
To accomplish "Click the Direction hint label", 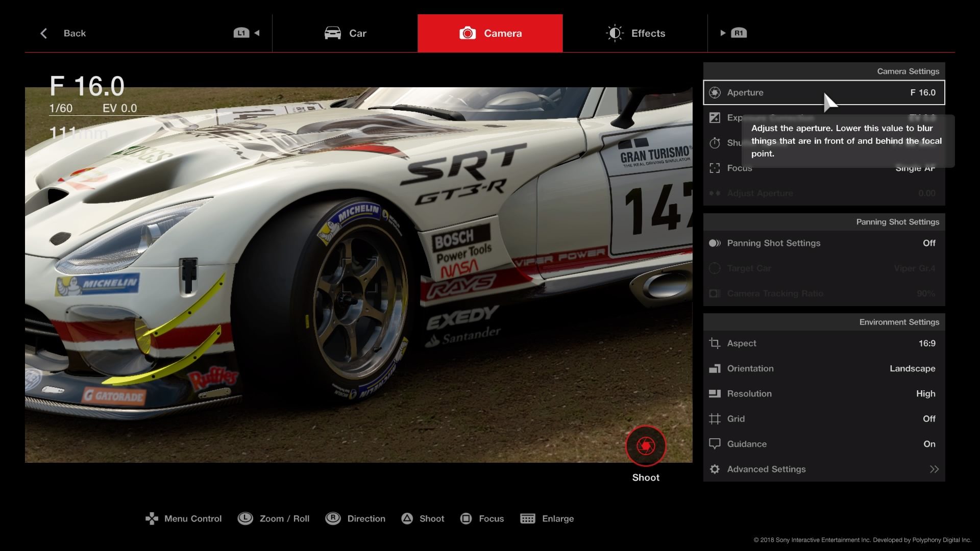I will 366,518.
